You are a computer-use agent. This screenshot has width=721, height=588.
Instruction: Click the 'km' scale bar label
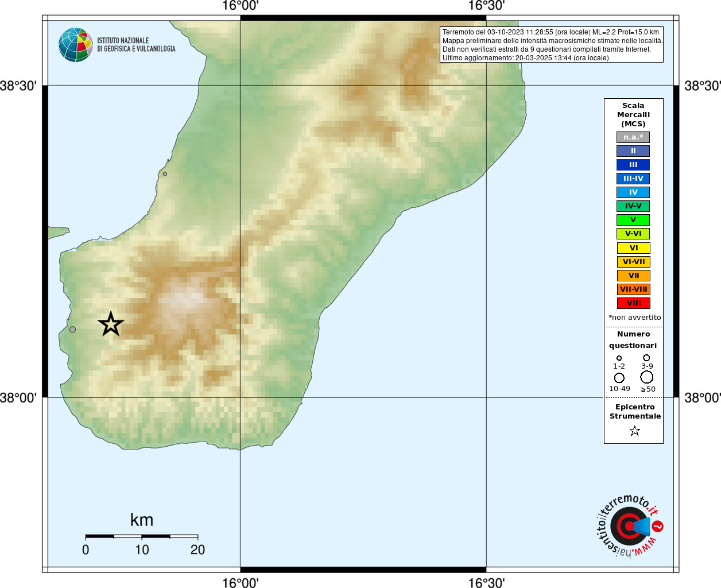[142, 520]
